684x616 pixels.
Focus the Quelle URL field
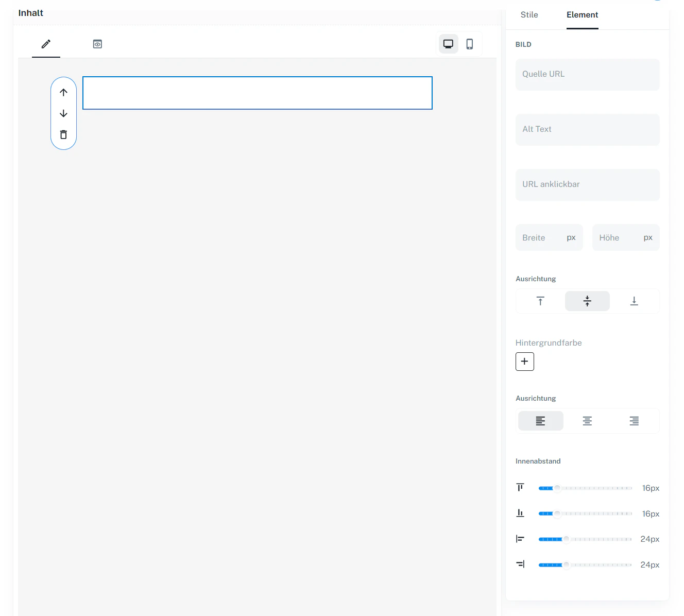(x=588, y=74)
